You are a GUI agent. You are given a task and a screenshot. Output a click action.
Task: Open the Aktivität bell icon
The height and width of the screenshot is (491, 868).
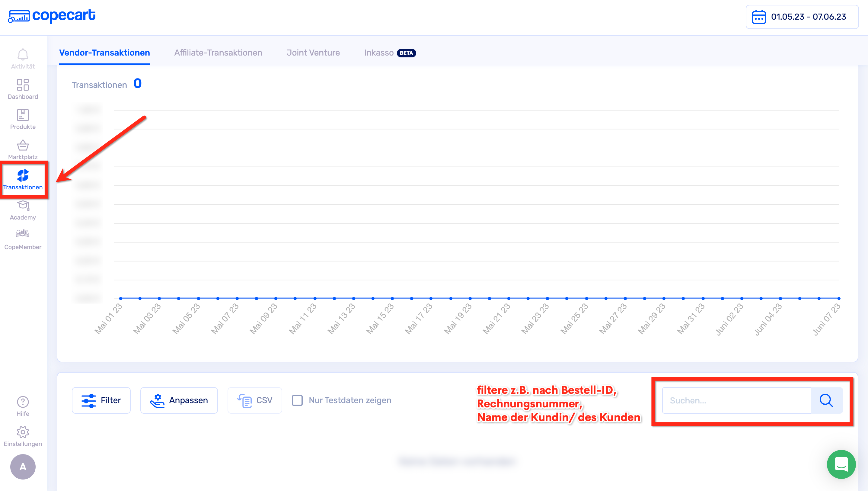point(23,55)
